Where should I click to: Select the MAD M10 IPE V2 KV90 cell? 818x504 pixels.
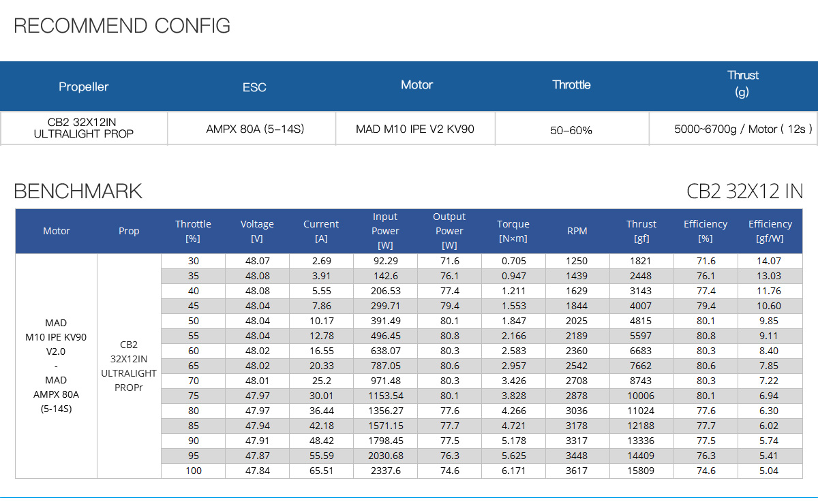(x=415, y=129)
